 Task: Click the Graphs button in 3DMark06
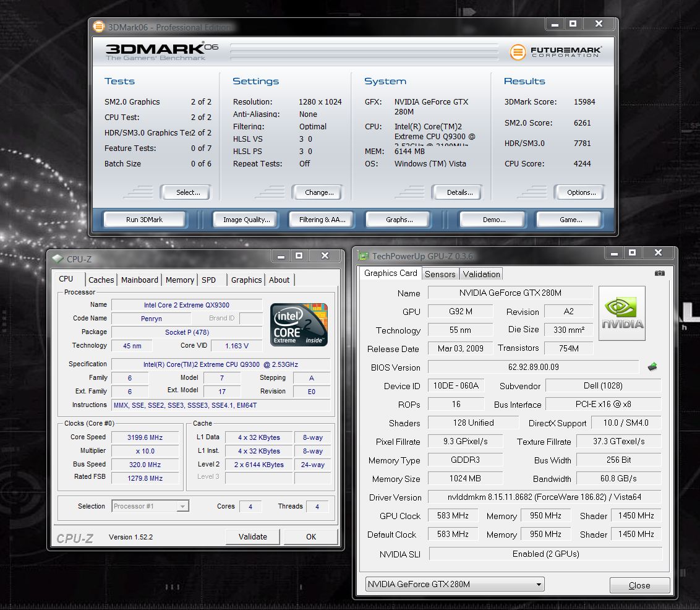click(399, 220)
